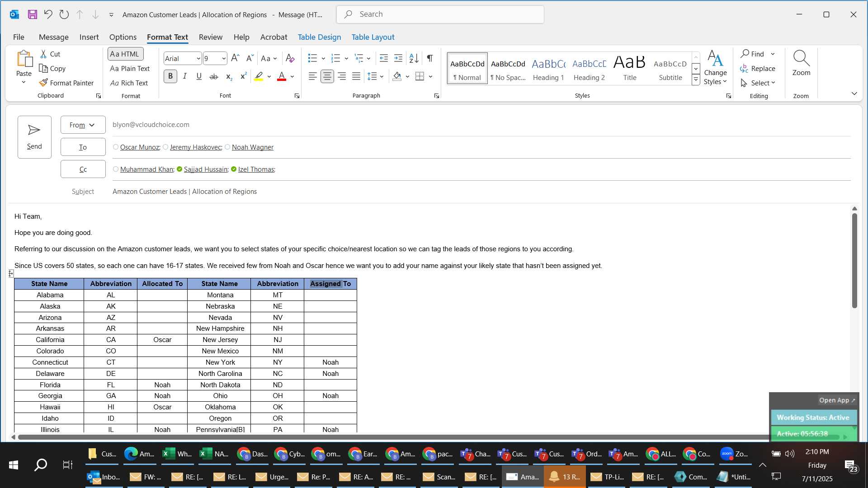Viewport: 868px width, 488px height.
Task: Collapse the ribbon with the chevron
Action: click(x=854, y=94)
